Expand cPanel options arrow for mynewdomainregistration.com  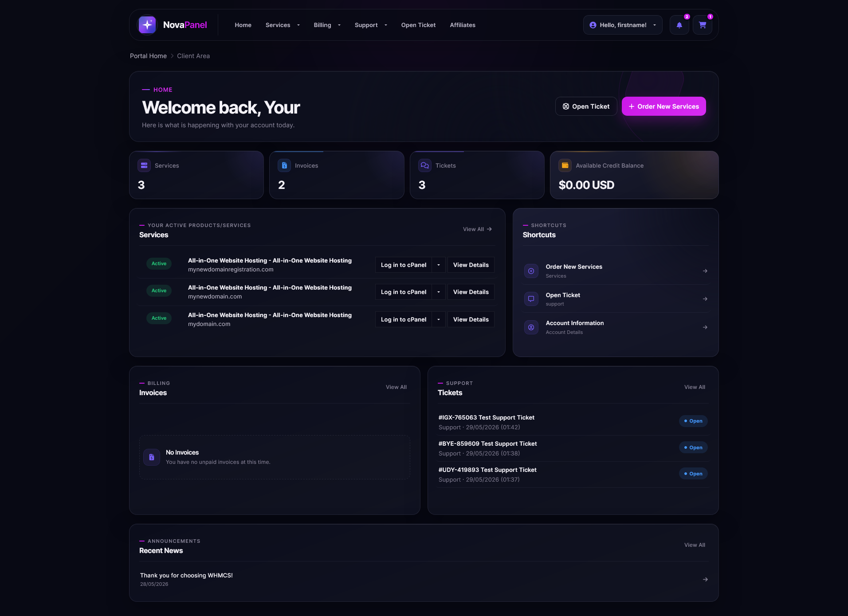(x=439, y=265)
